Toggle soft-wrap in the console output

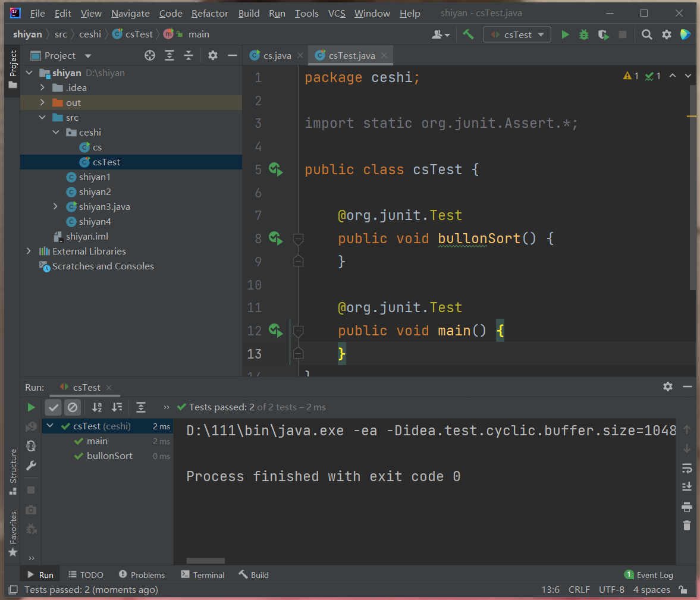(687, 468)
